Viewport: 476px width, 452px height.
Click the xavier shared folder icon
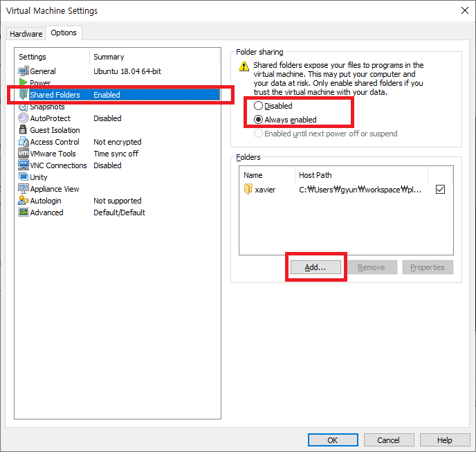pyautogui.click(x=248, y=189)
